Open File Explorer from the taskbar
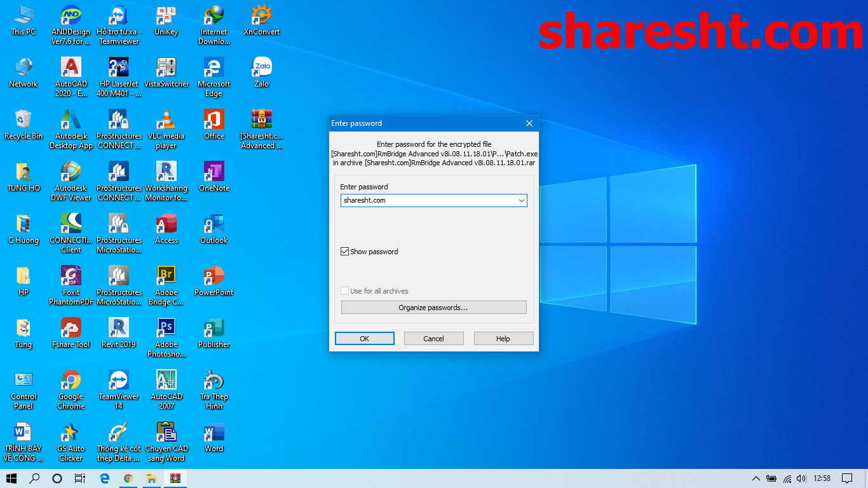The image size is (868, 488). coord(152,478)
